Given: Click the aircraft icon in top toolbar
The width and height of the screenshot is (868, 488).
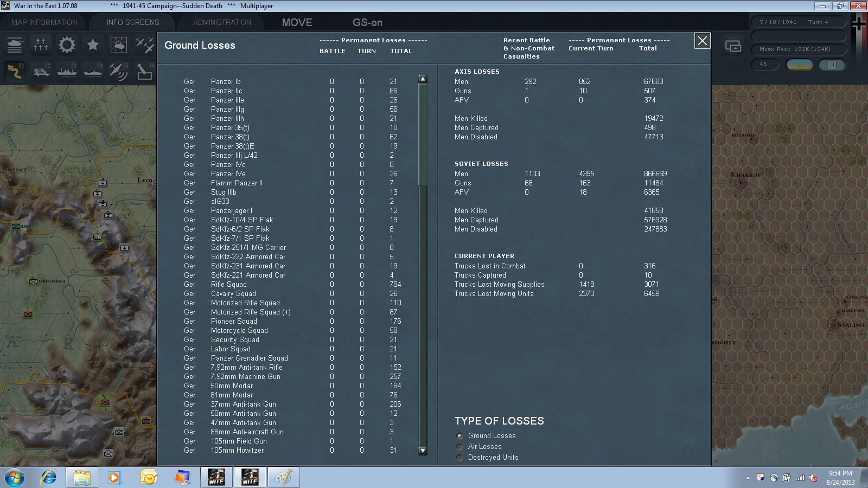Looking at the screenshot, I should (144, 44).
